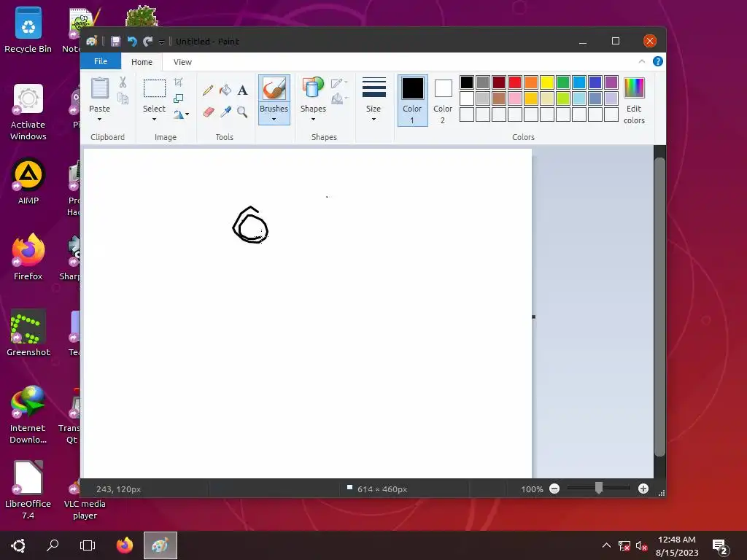Collapse the ribbon with the chevron
Viewport: 747px width, 560px height.
[642, 61]
